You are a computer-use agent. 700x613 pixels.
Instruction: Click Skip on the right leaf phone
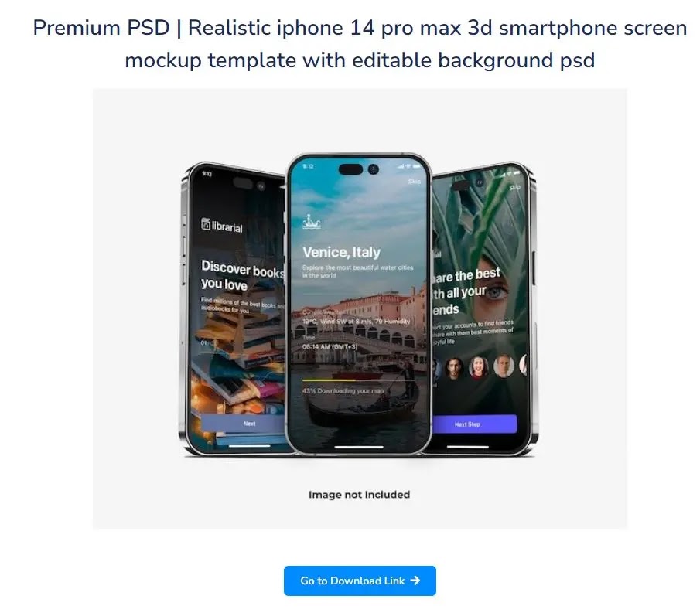[x=514, y=187]
